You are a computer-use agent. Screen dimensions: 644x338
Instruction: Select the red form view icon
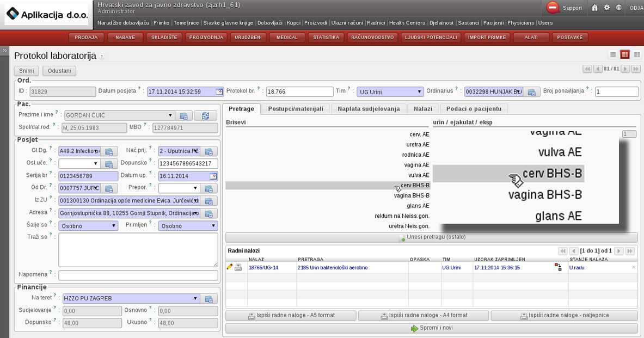625,54
